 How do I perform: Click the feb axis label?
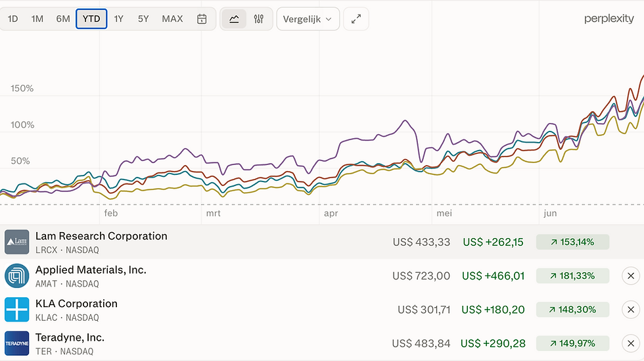(x=111, y=213)
